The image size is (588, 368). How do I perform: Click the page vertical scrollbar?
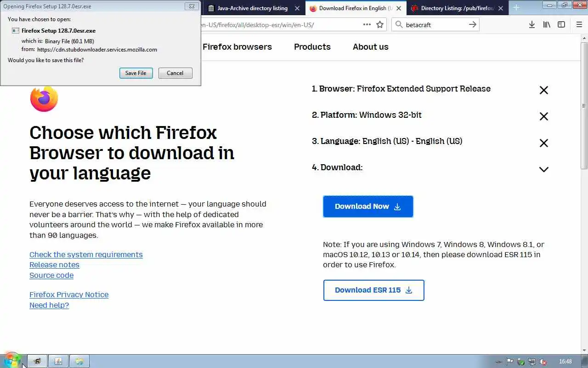click(584, 106)
